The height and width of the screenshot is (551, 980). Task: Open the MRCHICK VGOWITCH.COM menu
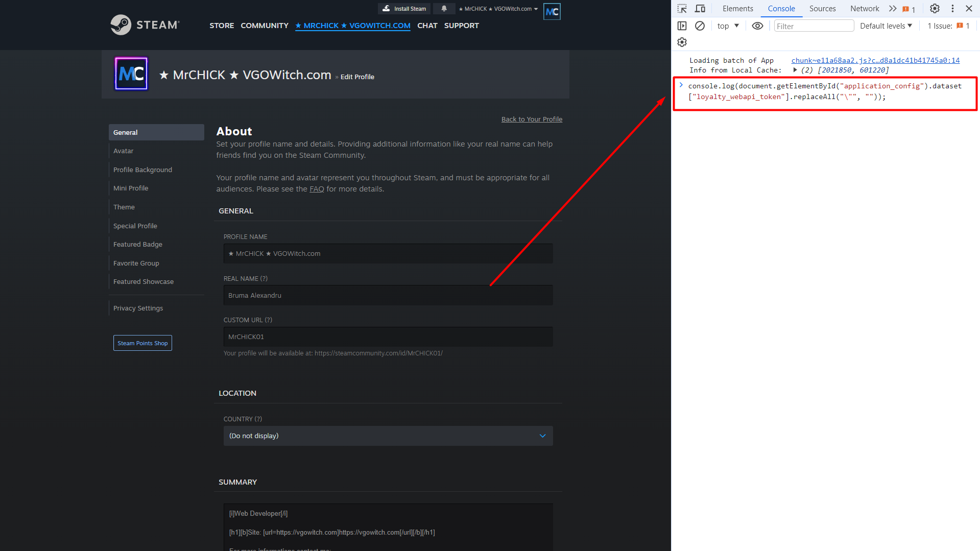[353, 26]
